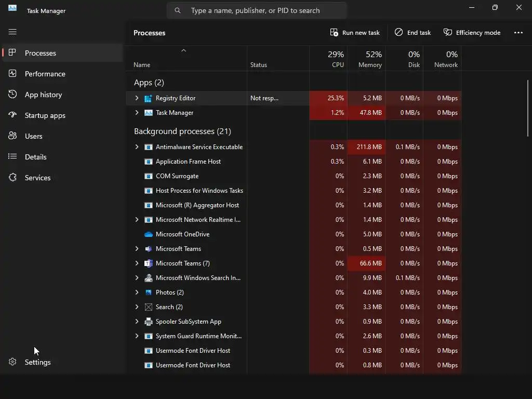Go to the Startup apps page
This screenshot has height=399, width=532.
pyautogui.click(x=62, y=115)
